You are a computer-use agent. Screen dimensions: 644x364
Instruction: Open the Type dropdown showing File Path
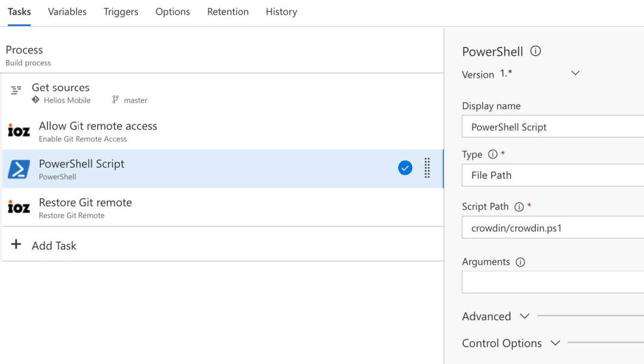553,175
